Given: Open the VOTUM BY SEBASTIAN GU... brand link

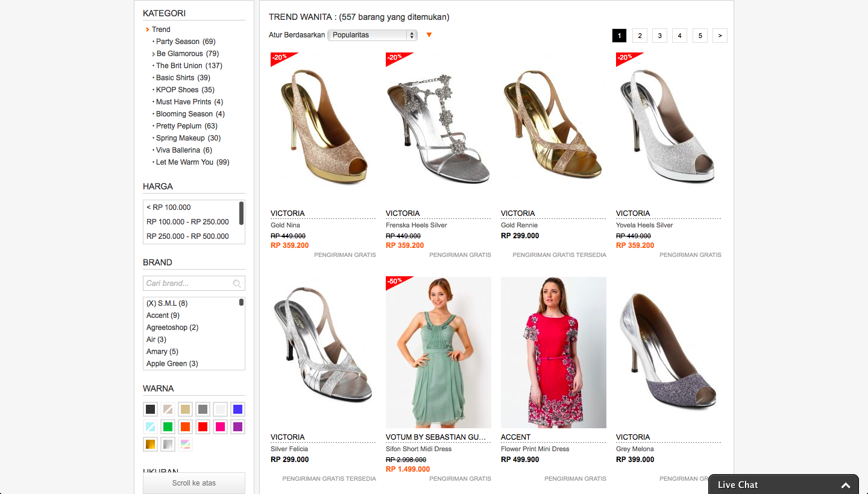Looking at the screenshot, I should click(436, 437).
